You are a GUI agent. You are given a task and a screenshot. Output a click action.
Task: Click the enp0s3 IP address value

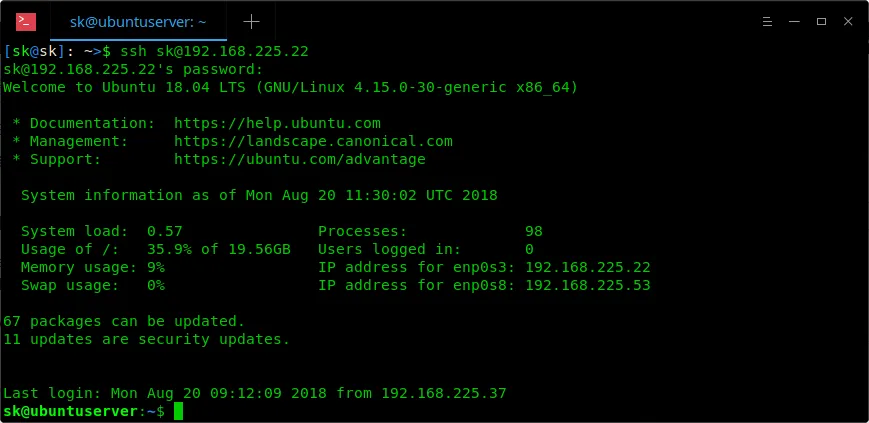tap(587, 267)
